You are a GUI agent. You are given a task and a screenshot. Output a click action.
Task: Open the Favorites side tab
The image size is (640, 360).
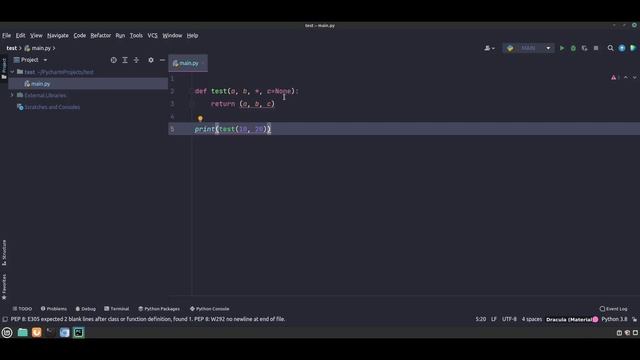click(4, 287)
